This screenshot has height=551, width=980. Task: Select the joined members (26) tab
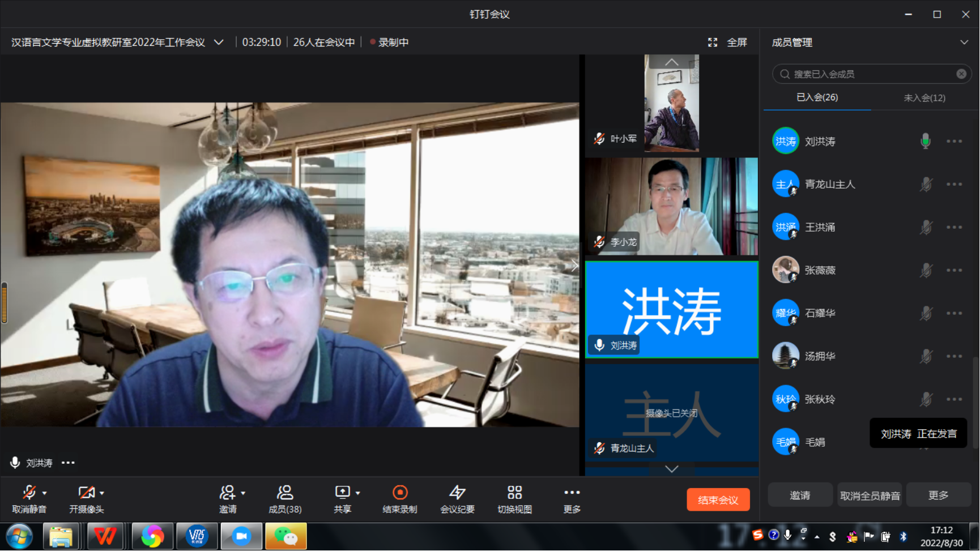coord(817,97)
